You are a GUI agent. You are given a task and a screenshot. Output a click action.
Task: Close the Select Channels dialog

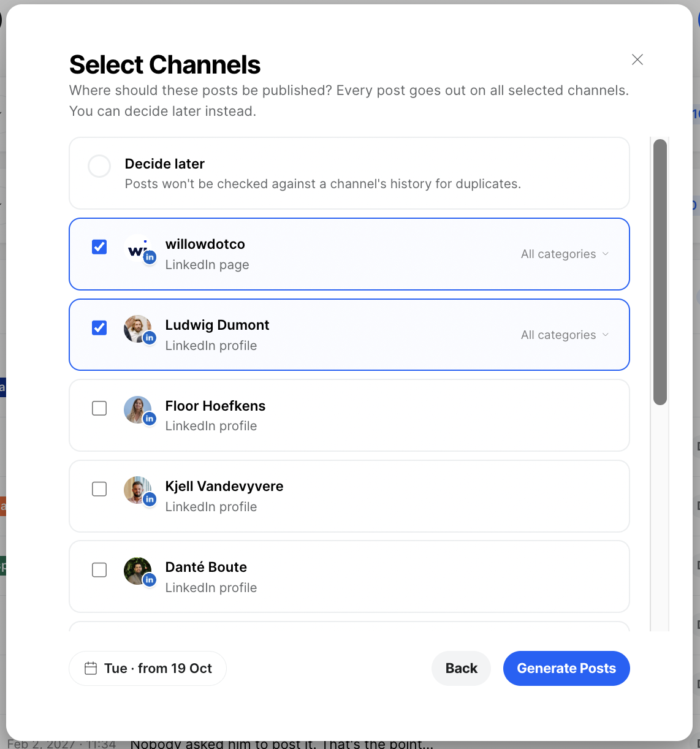637,59
